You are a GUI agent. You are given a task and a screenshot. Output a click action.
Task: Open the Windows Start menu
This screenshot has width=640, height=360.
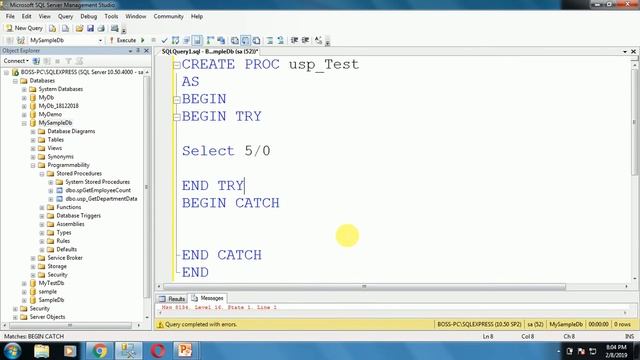point(12,351)
